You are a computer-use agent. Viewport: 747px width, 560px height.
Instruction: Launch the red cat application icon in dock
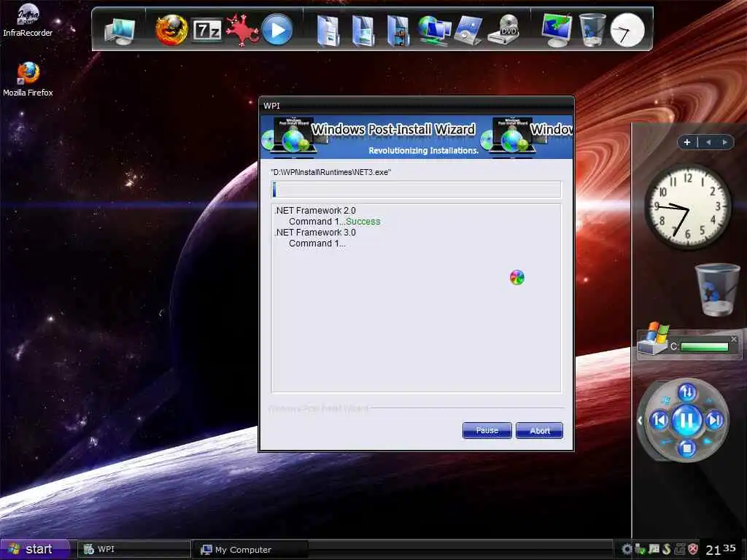pos(242,30)
